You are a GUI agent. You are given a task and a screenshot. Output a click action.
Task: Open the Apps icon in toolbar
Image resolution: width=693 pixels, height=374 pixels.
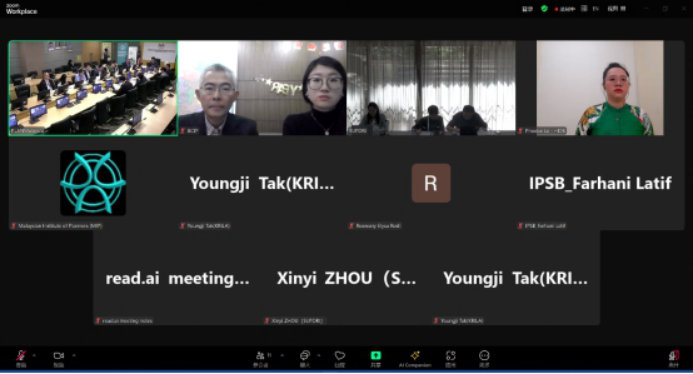[450, 358]
